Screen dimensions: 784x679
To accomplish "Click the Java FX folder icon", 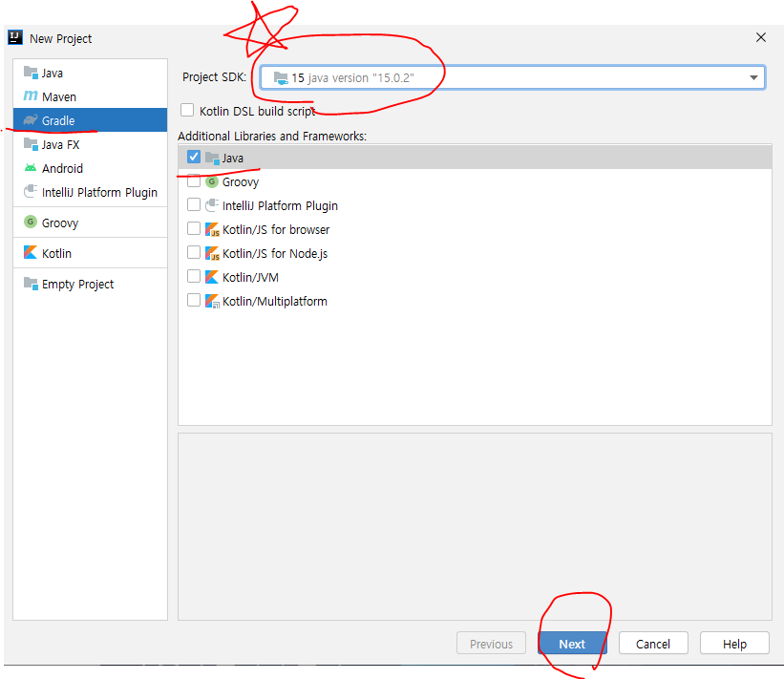I will pos(31,144).
